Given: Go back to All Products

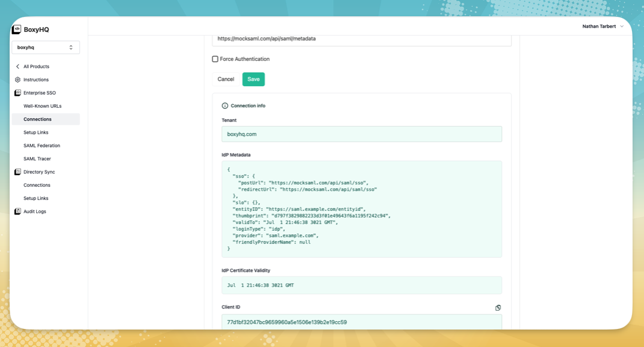Looking at the screenshot, I should pyautogui.click(x=36, y=67).
